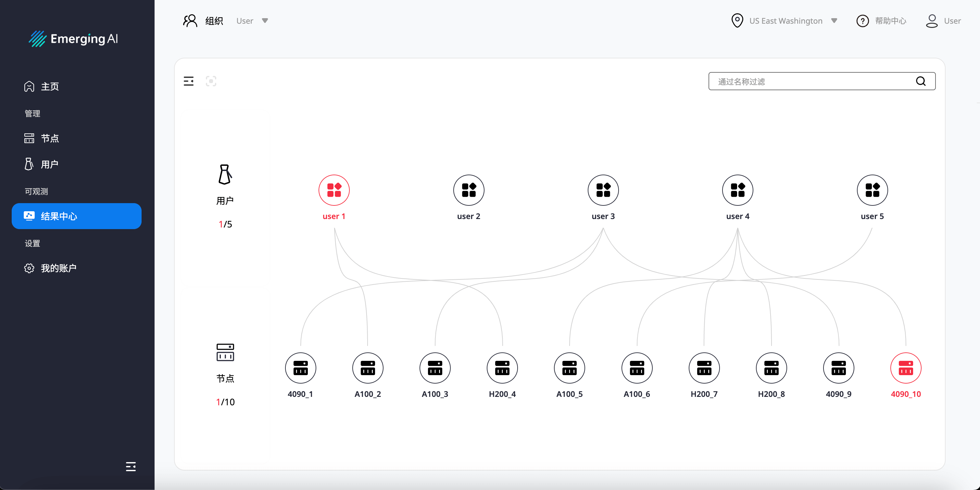
Task: Click the H200_4 server node icon
Action: pyautogui.click(x=502, y=368)
